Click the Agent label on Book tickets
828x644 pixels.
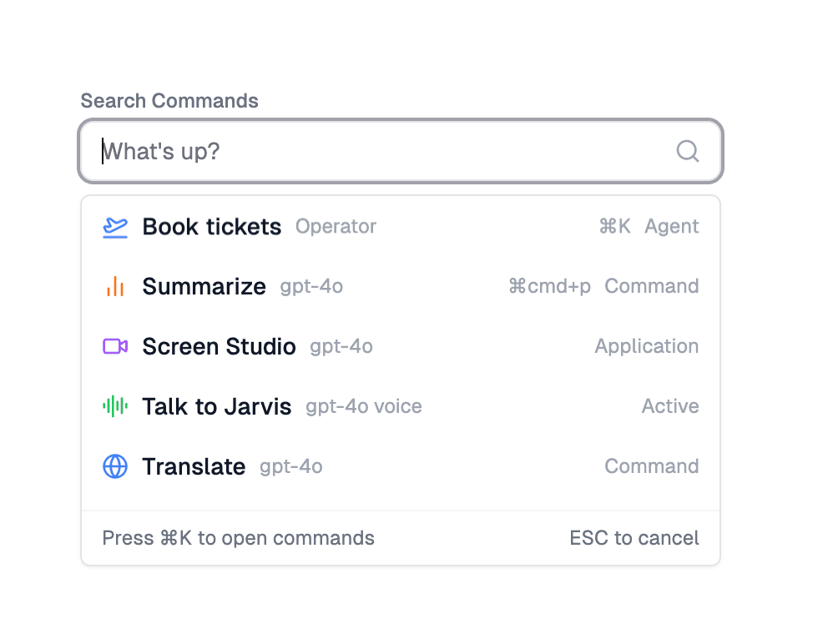(x=672, y=227)
